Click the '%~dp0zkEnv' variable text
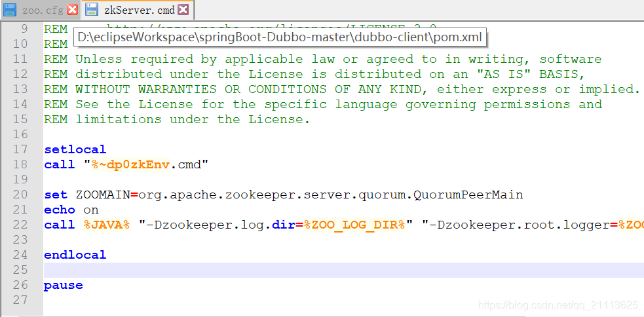The image size is (644, 317). click(x=130, y=164)
